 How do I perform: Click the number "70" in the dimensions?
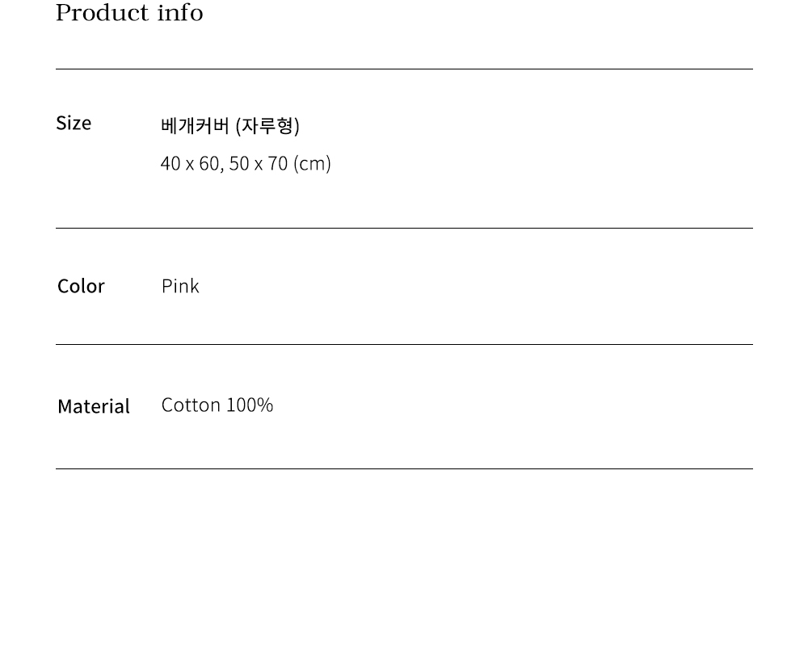(278, 164)
